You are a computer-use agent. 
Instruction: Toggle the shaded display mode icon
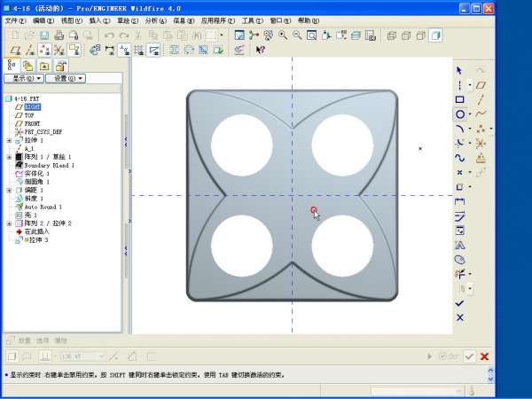435,35
